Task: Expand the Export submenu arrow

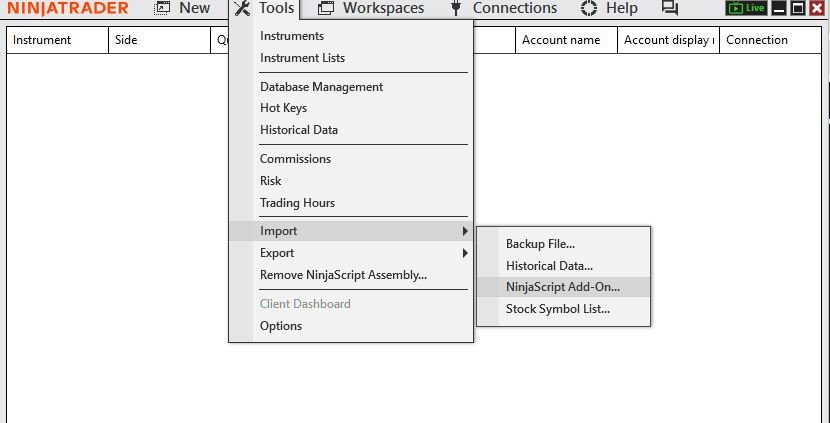Action: (x=465, y=253)
